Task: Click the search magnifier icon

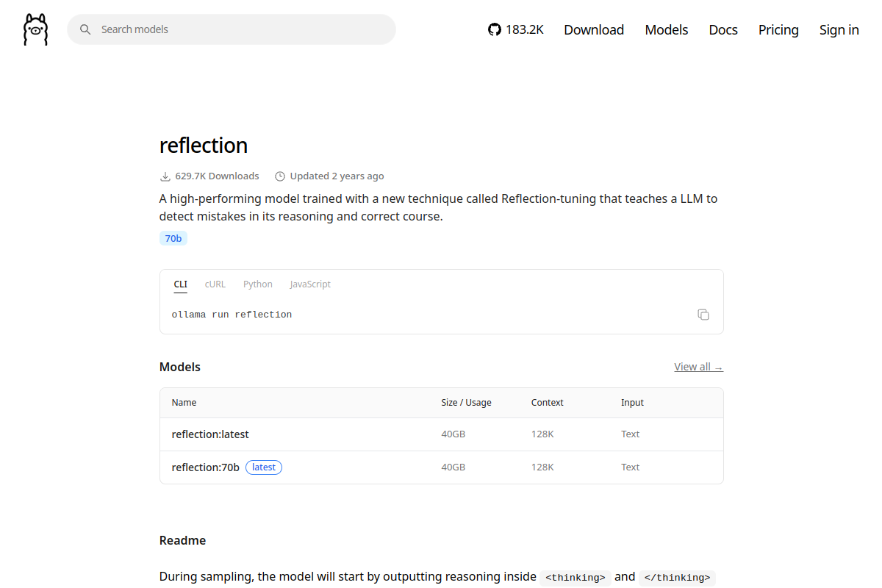Action: pos(85,29)
